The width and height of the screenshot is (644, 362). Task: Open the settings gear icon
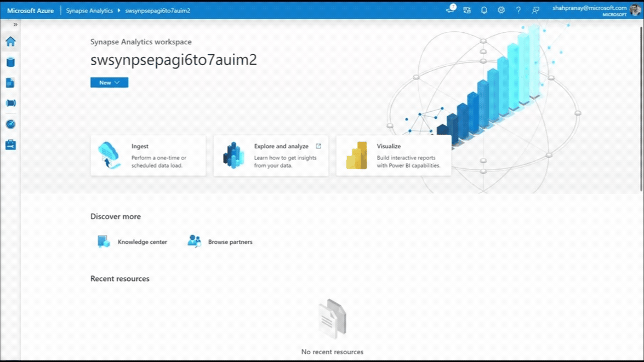[x=501, y=10]
